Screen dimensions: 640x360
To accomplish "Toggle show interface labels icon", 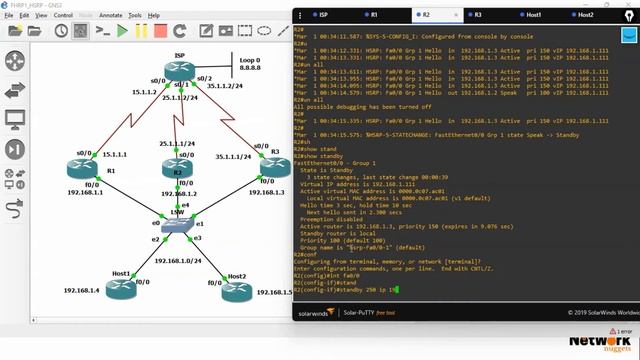I will click(80, 31).
